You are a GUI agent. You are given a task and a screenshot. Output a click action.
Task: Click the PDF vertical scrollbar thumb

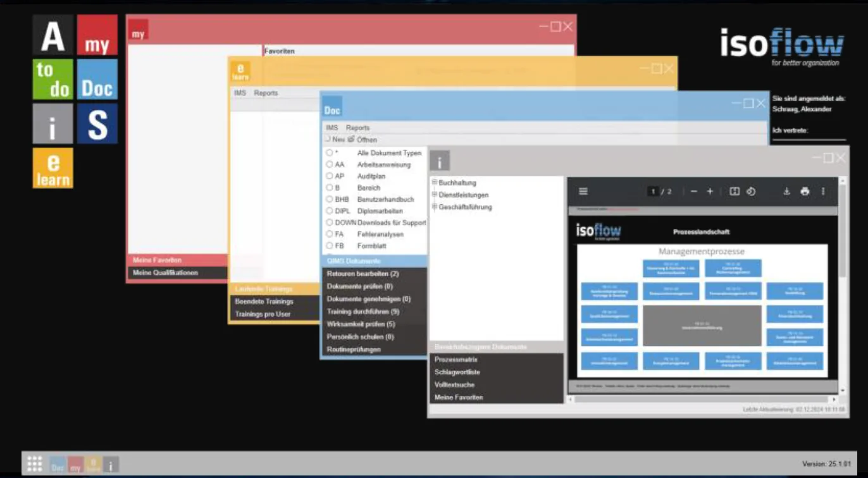point(842,231)
